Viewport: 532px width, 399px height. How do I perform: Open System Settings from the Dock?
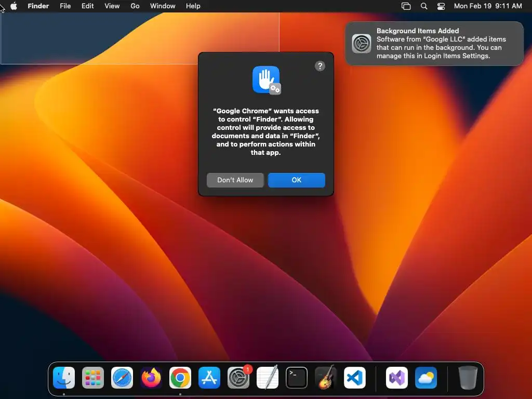point(238,378)
